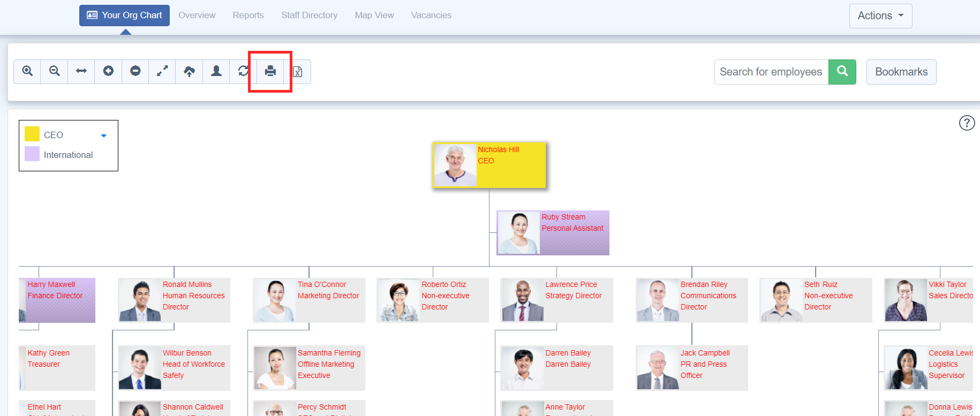Open the Actions dropdown menu
980x416 pixels.
880,16
